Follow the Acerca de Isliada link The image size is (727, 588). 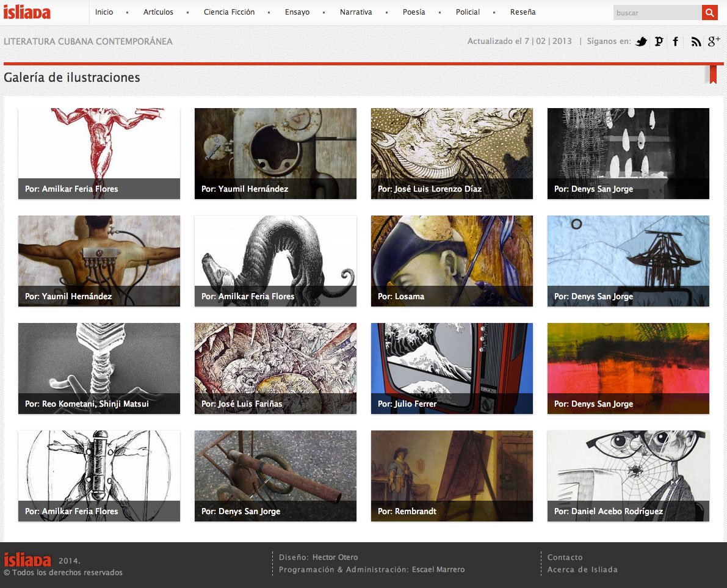coord(582,570)
